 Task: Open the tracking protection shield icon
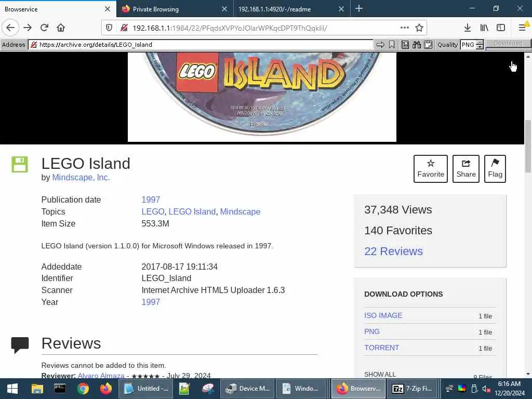pos(109,28)
